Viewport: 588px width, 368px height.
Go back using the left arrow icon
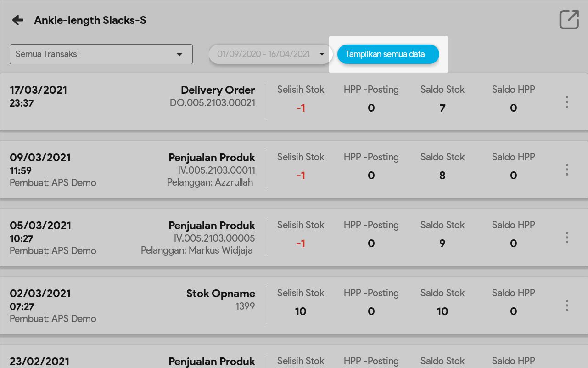tap(17, 20)
